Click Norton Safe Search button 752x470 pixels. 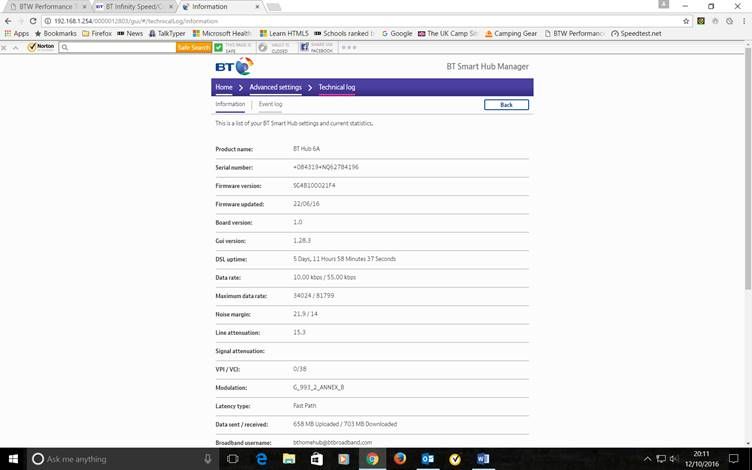[x=194, y=47]
